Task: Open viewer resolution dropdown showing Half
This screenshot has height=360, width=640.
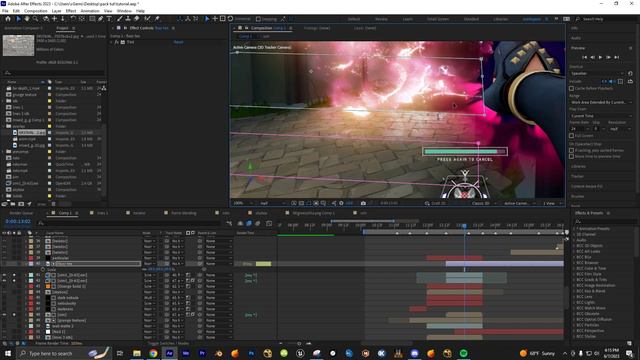Action: (x=273, y=203)
